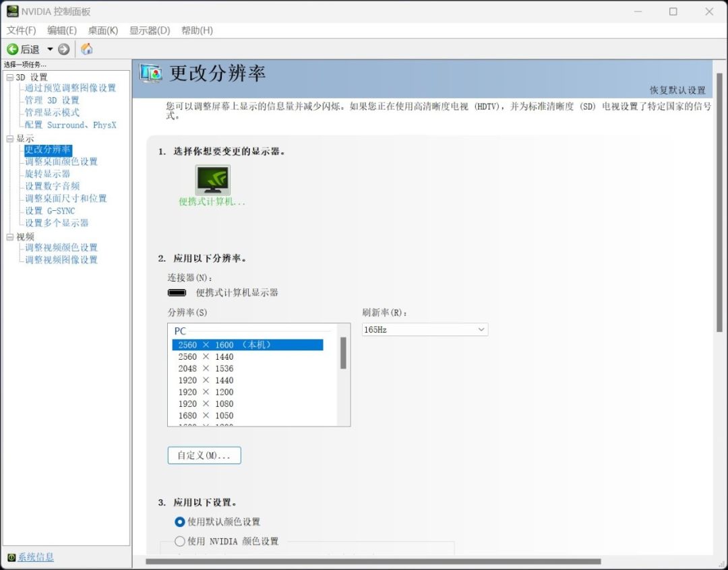
Task: Minimize the NVIDIA 控制面板 window
Action: pos(638,11)
